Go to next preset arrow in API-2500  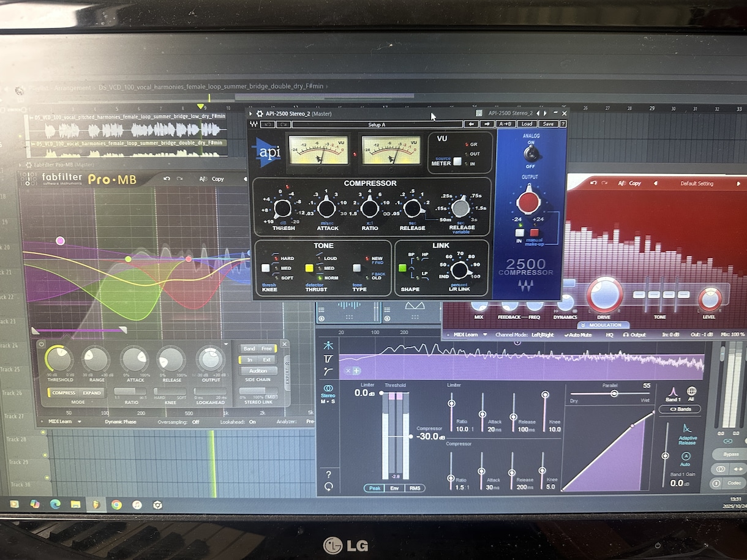point(487,124)
